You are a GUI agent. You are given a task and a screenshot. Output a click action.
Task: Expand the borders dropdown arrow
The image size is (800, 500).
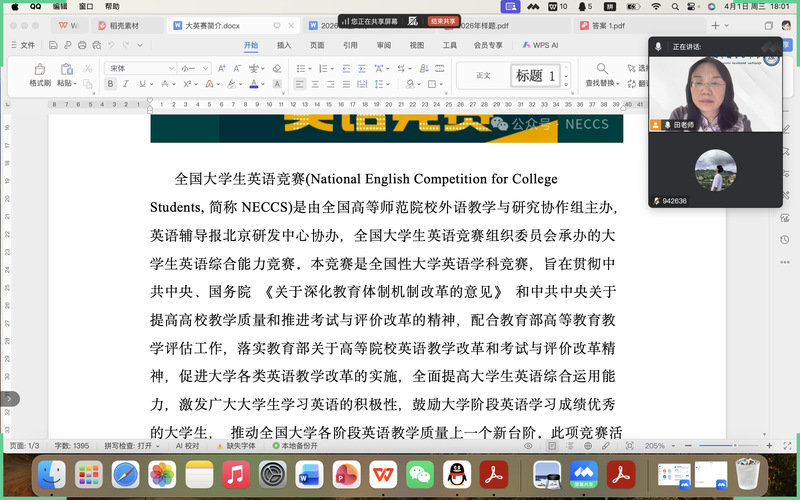pos(441,85)
